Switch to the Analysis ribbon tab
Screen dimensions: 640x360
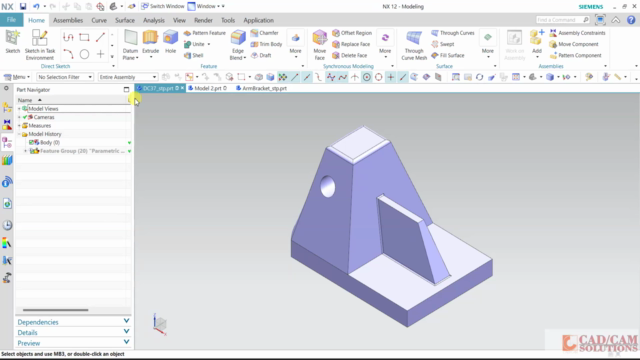pos(154,20)
